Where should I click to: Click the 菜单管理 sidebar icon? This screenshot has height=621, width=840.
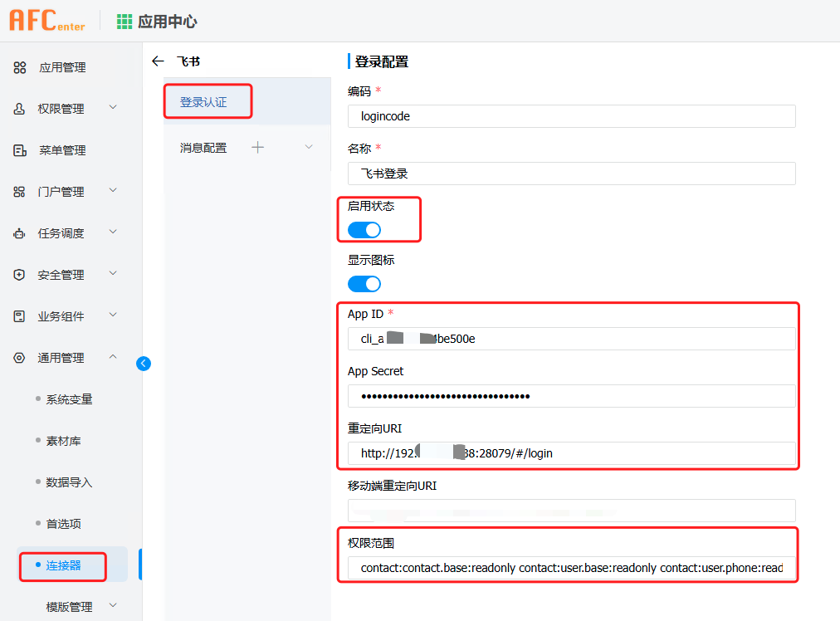click(20, 150)
